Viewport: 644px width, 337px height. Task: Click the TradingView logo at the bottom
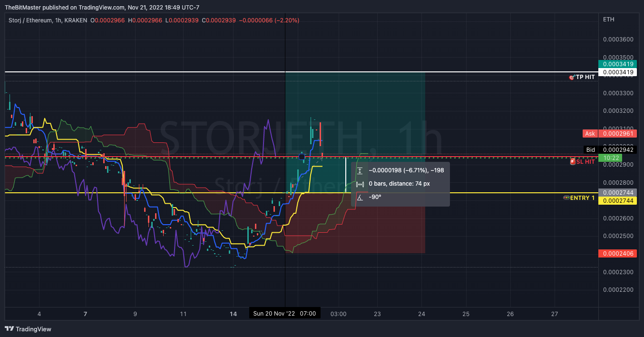pyautogui.click(x=28, y=329)
